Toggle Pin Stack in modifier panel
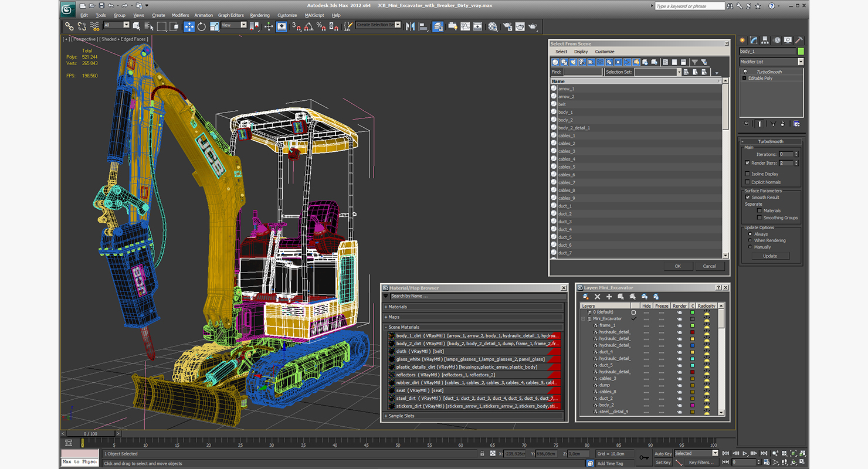The width and height of the screenshot is (868, 469). pyautogui.click(x=746, y=124)
